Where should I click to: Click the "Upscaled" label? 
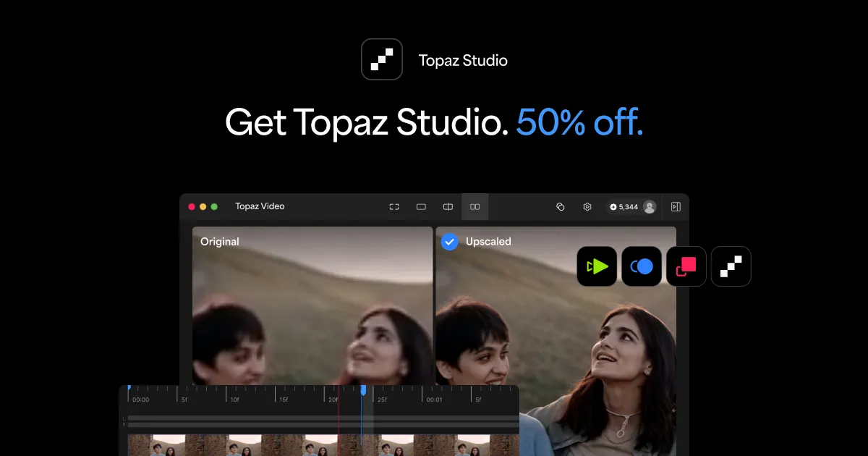[488, 242]
